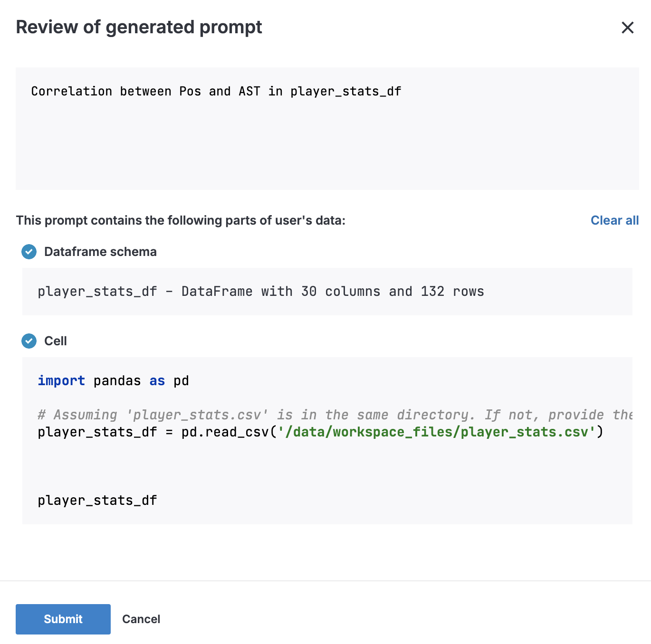Click the Dataframe schema section label
Screen dimensions: 651x644
pos(100,252)
